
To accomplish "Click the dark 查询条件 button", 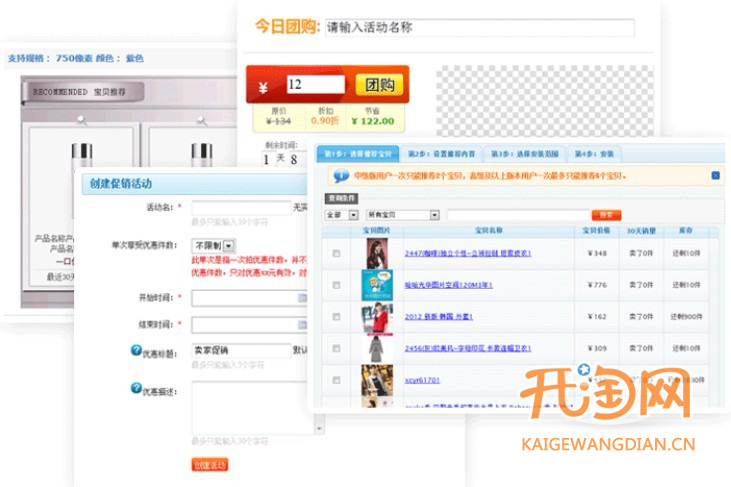I will pos(341,199).
